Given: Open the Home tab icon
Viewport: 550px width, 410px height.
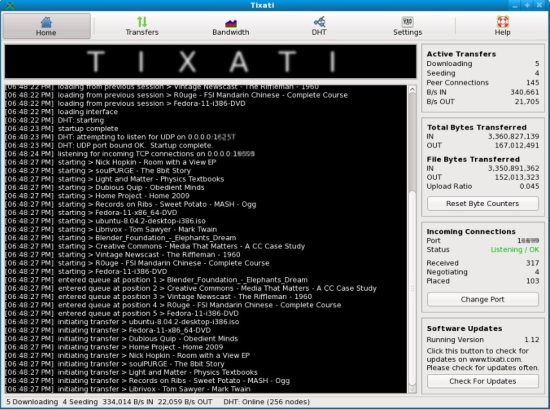Looking at the screenshot, I should [46, 26].
